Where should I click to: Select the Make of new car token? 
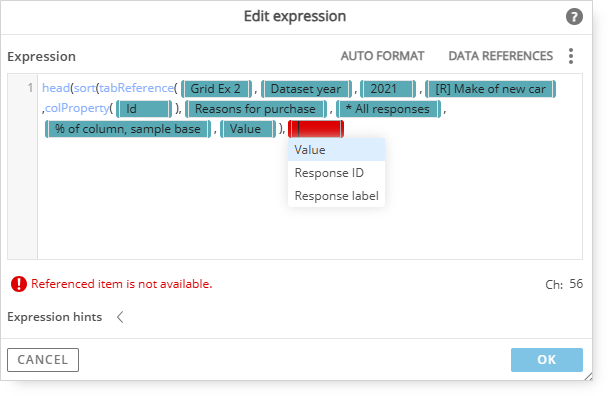pos(491,89)
